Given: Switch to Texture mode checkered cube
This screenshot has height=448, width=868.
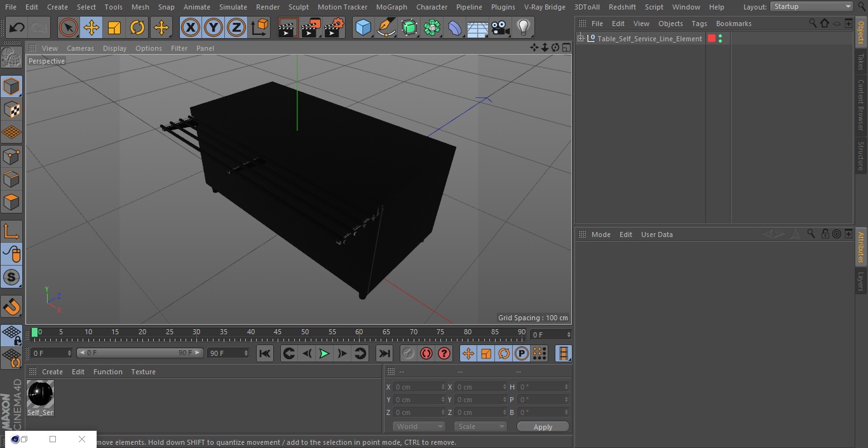Looking at the screenshot, I should coord(11,110).
